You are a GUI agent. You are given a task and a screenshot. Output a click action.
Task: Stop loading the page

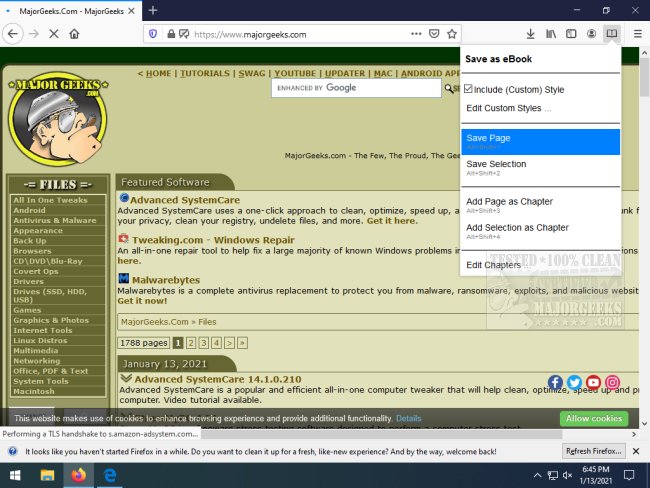53,34
